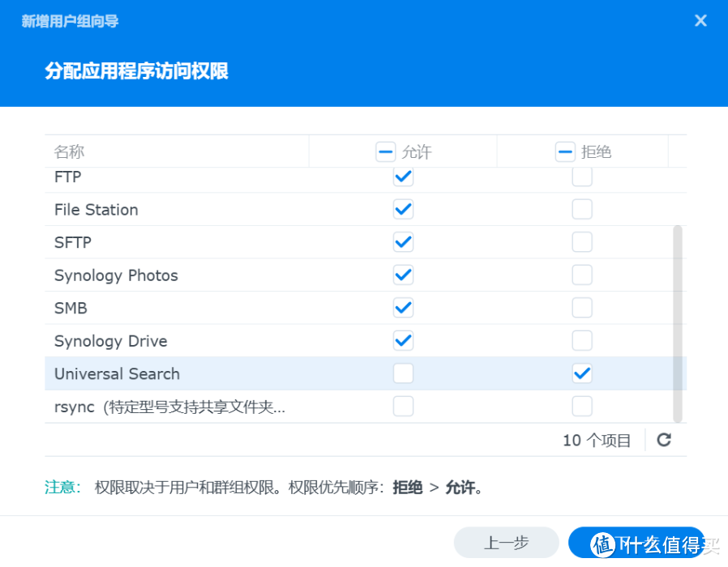Enable Allow for Universal Search

click(x=403, y=373)
